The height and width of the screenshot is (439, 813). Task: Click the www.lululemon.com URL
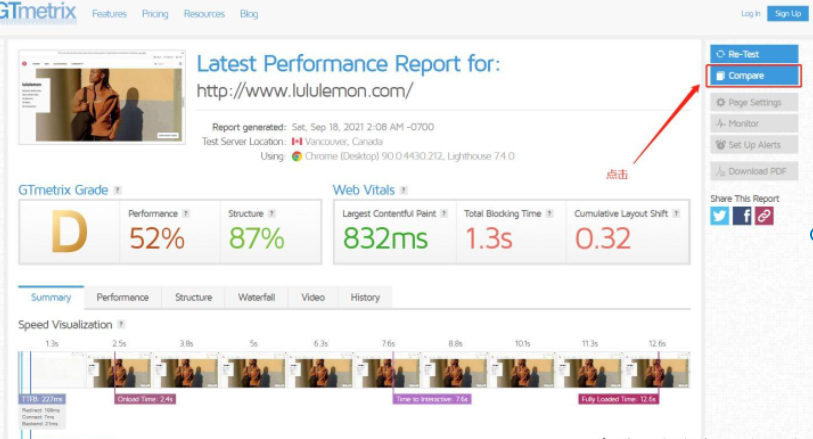[x=304, y=91]
